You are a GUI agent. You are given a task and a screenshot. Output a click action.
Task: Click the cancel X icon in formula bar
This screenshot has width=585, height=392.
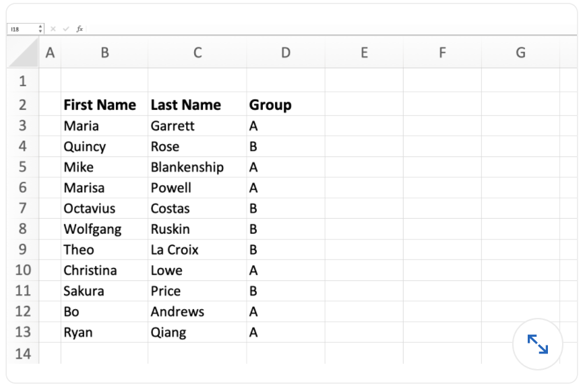coord(53,28)
